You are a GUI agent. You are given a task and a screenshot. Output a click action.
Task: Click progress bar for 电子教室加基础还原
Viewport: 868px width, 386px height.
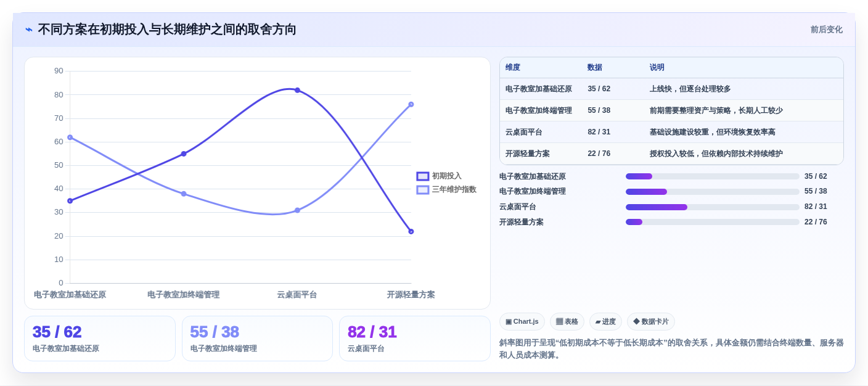(713, 176)
